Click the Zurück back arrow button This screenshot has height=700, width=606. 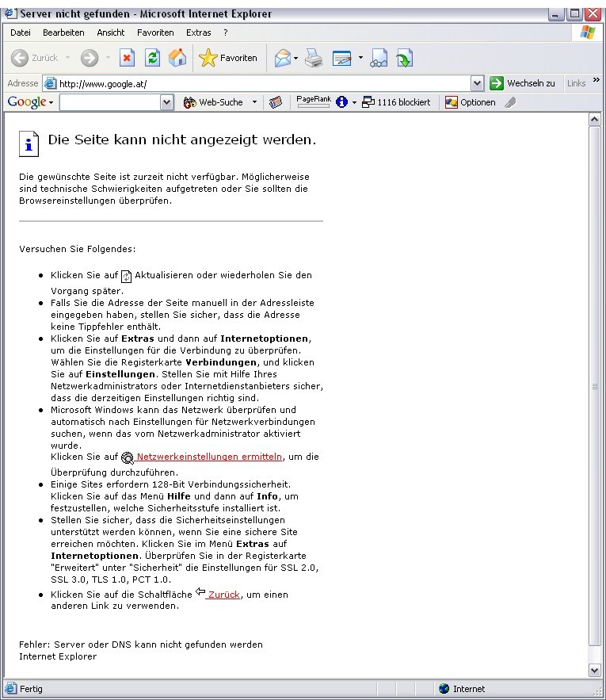click(x=34, y=58)
